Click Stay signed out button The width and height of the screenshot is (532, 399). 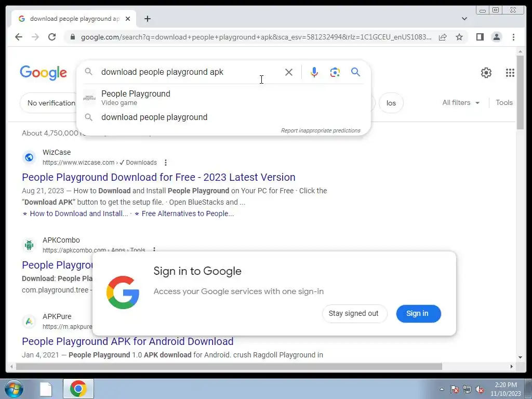tap(354, 313)
